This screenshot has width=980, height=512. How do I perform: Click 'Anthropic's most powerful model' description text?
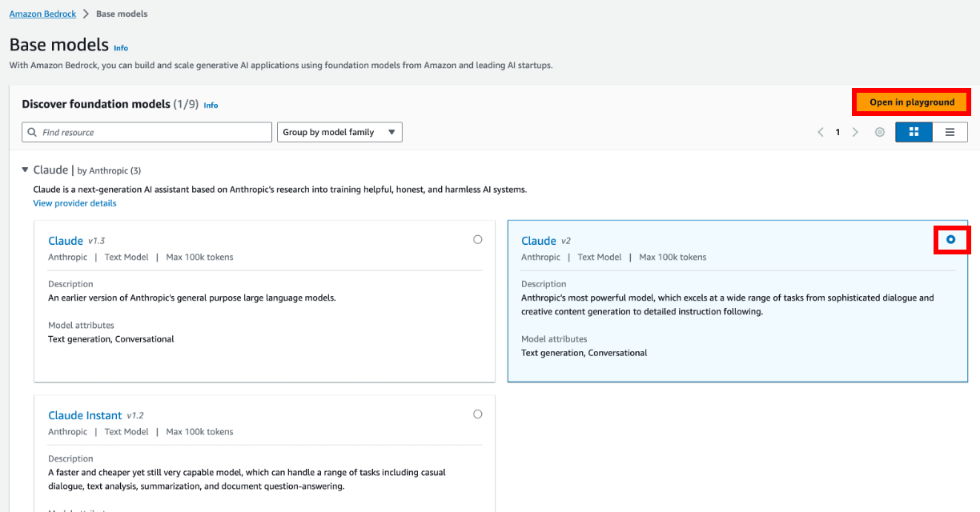[x=728, y=305]
